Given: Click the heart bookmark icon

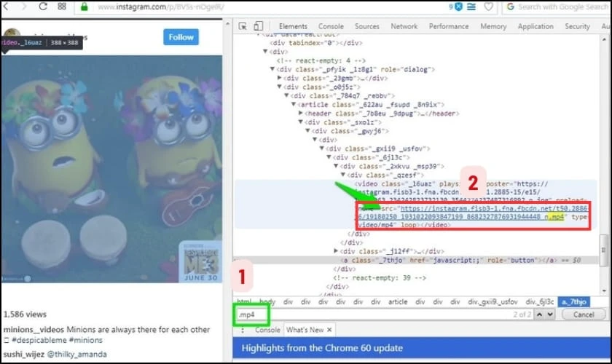Looking at the screenshot, I should [488, 7].
